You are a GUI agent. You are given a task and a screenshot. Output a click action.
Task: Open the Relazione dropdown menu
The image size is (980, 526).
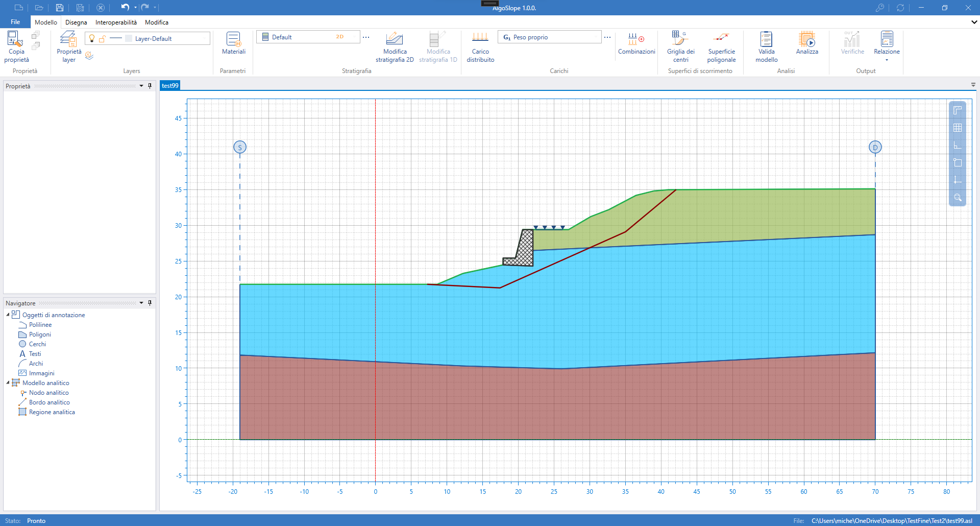(x=887, y=60)
